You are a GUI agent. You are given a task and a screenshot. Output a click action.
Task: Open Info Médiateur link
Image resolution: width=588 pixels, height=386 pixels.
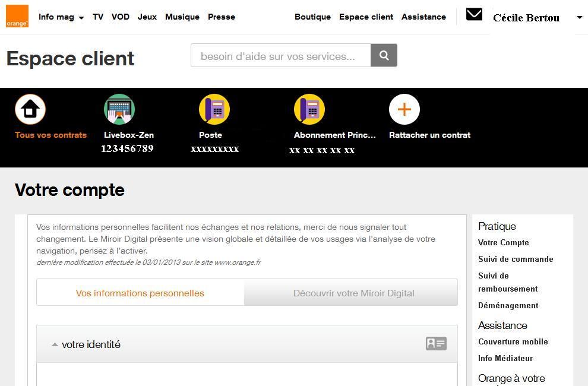(x=505, y=358)
